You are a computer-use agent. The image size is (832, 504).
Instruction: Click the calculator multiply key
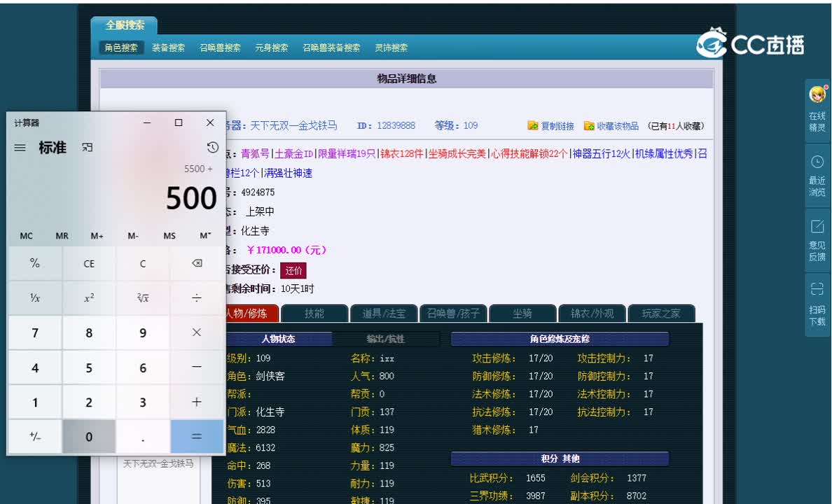pyautogui.click(x=197, y=332)
